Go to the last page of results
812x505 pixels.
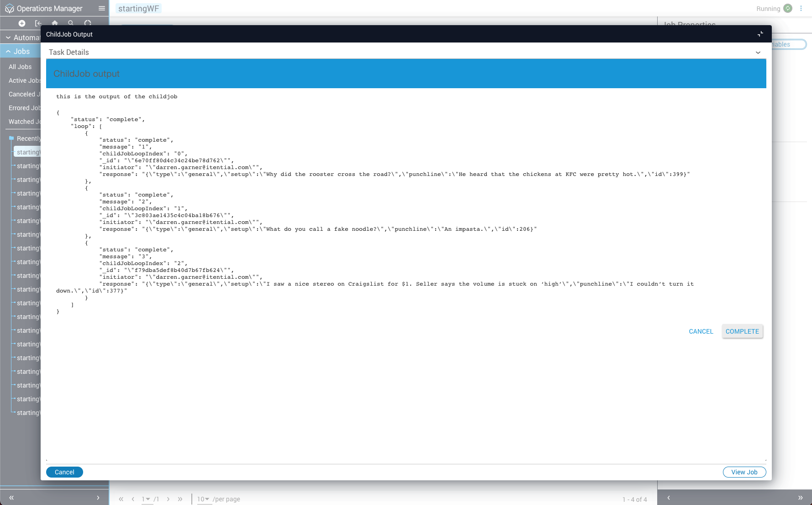180,499
